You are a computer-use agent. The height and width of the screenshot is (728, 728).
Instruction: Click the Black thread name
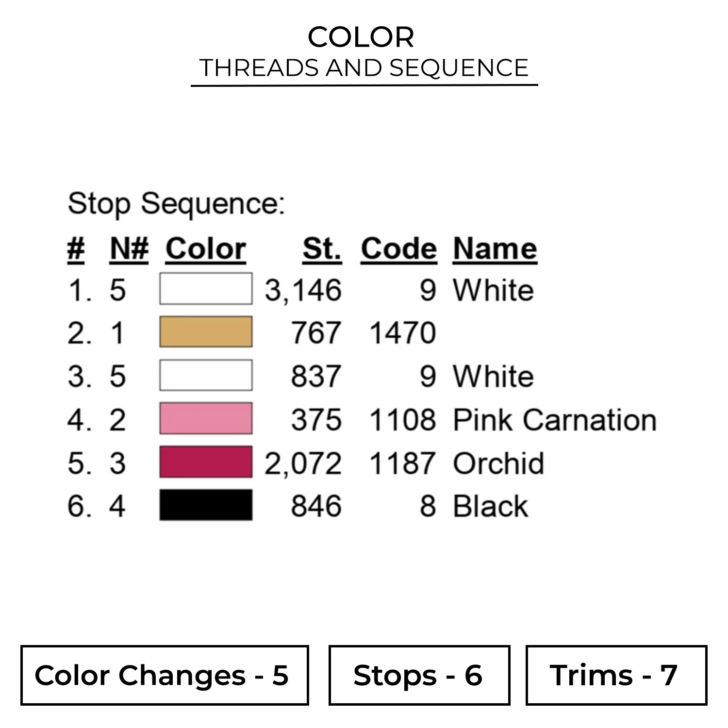coord(490,506)
